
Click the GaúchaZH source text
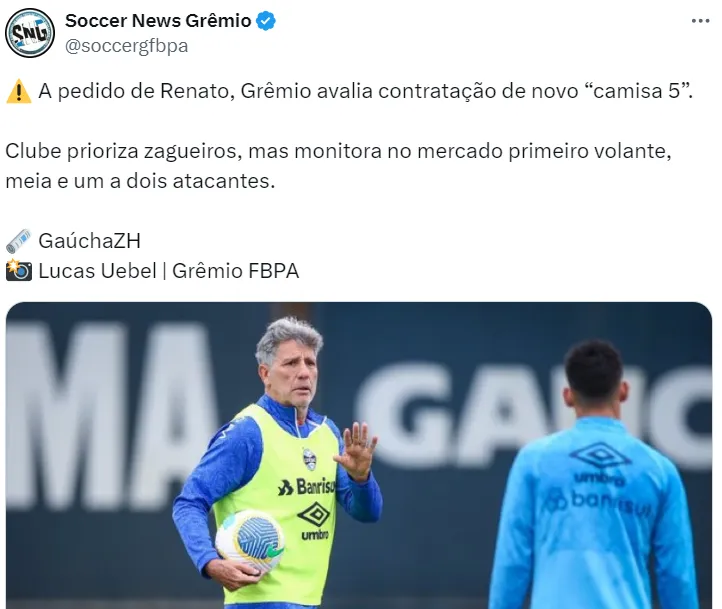coord(89,241)
